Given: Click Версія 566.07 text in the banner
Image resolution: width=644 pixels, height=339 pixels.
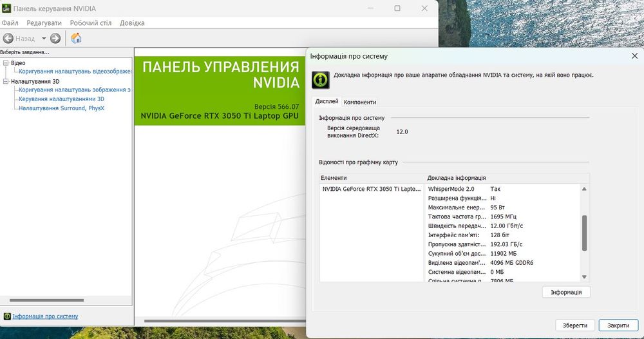Looking at the screenshot, I should tap(276, 107).
